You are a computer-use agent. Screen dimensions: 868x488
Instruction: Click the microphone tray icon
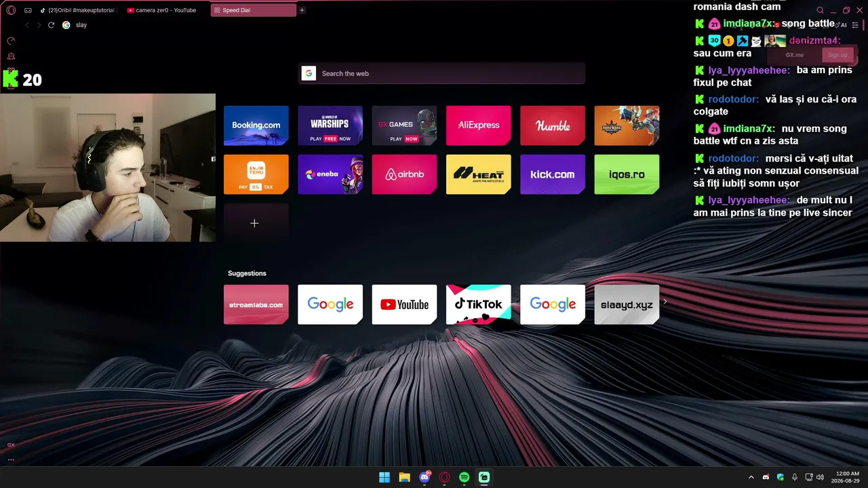pos(794,477)
